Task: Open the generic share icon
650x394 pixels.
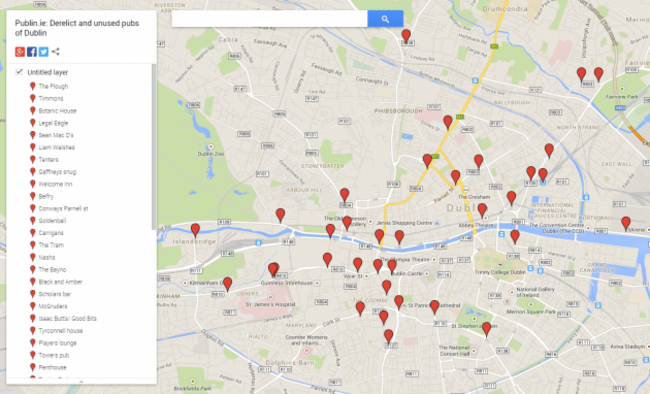Action: pos(56,52)
